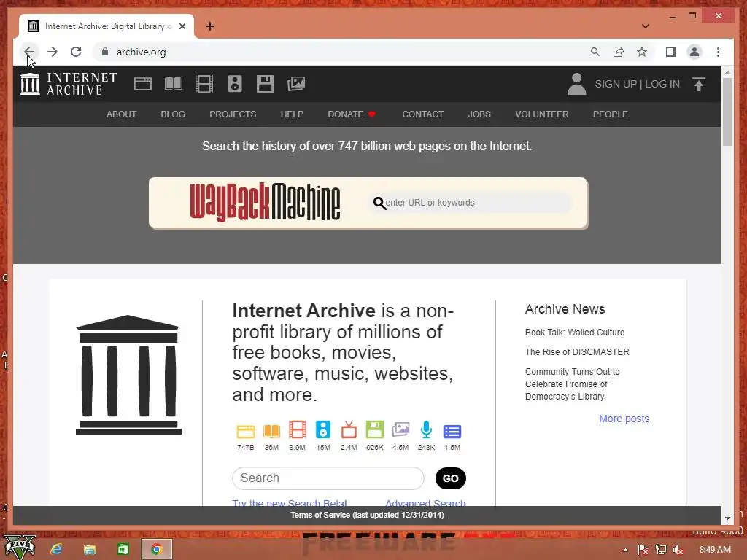Open the ABOUT menu item

click(122, 114)
